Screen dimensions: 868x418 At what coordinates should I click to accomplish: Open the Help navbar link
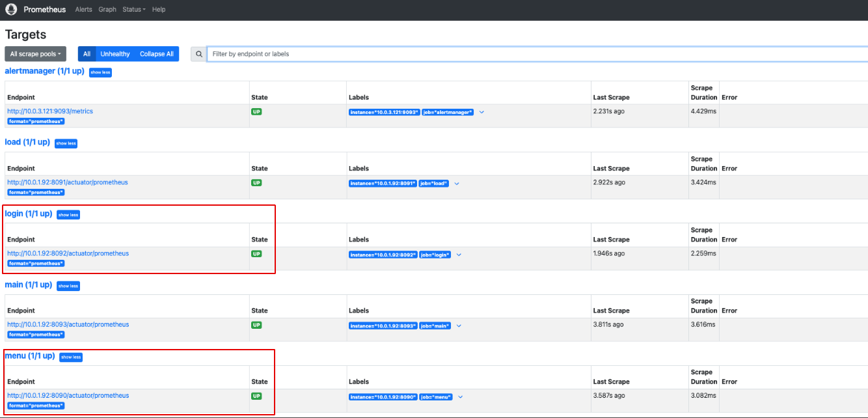159,10
